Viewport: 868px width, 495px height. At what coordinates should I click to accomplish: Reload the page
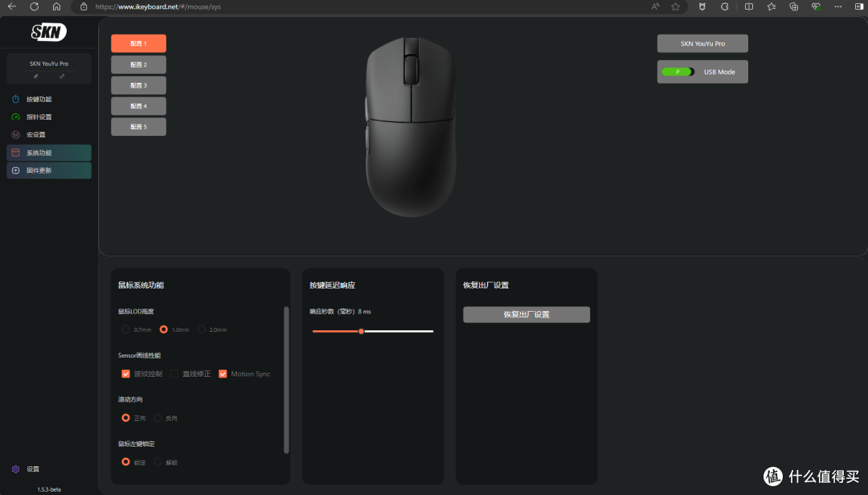35,6
